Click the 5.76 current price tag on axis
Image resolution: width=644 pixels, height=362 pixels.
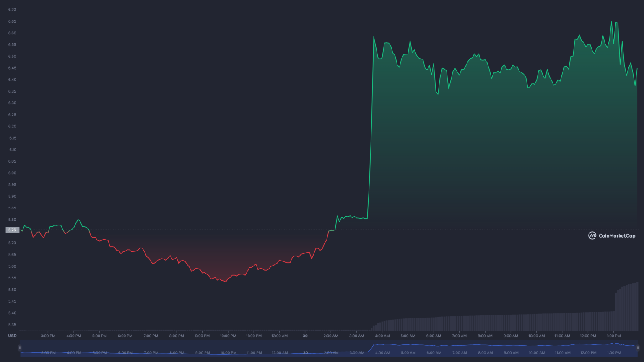12,230
